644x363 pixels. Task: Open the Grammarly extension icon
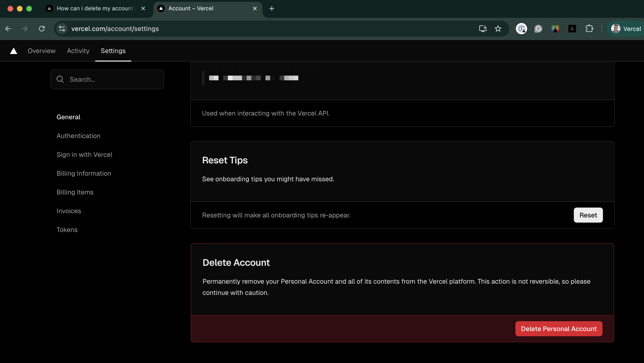pos(538,29)
